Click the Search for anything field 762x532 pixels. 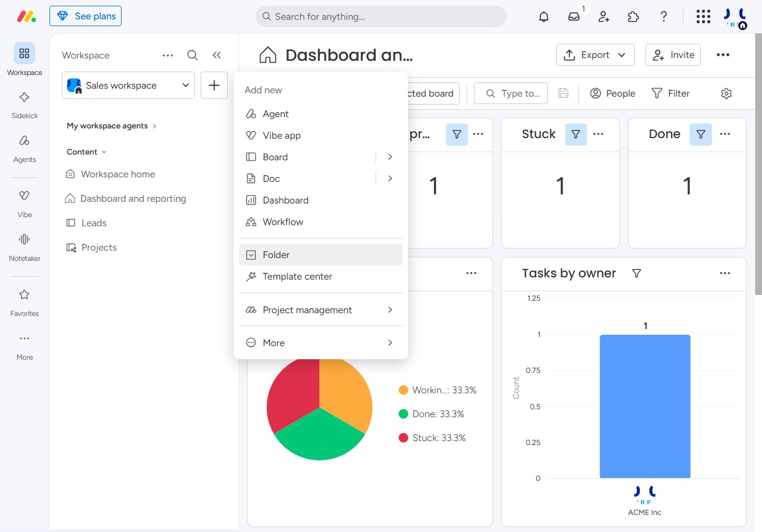[x=381, y=16]
